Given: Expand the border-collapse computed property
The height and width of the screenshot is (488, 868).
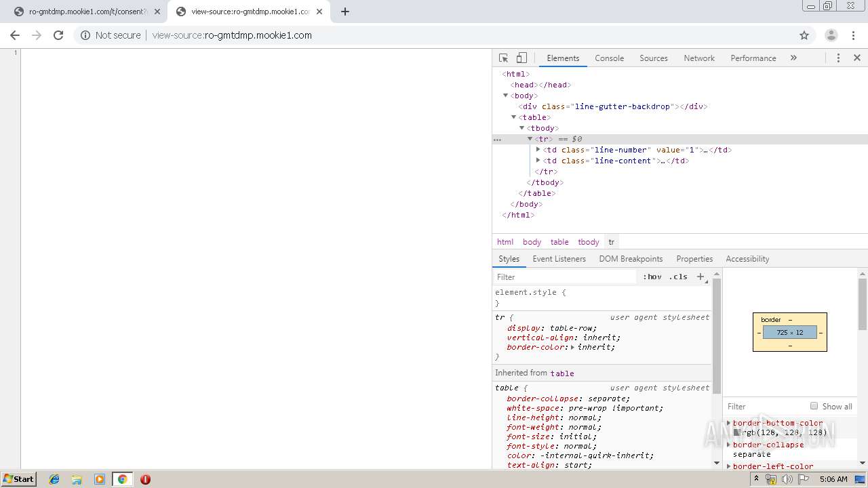Looking at the screenshot, I should [x=729, y=445].
